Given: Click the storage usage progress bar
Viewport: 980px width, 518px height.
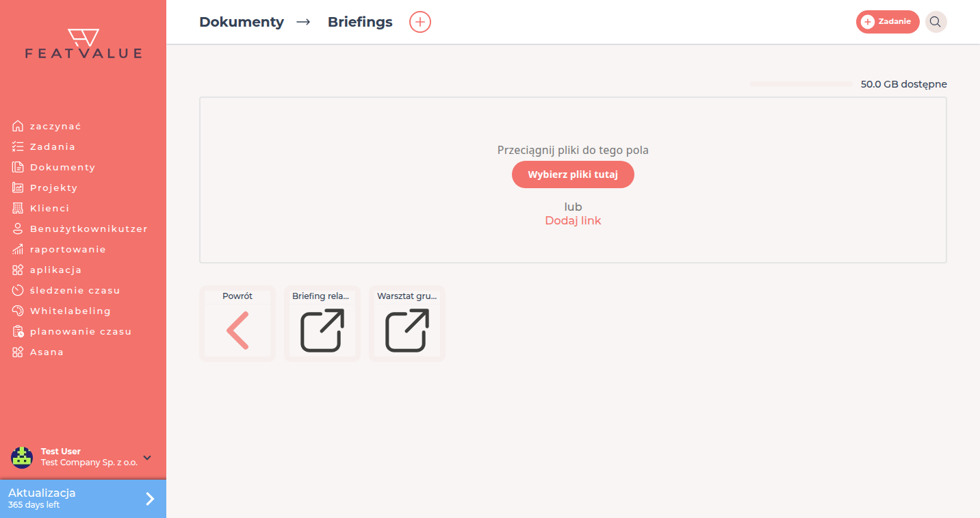Looking at the screenshot, I should [x=801, y=84].
